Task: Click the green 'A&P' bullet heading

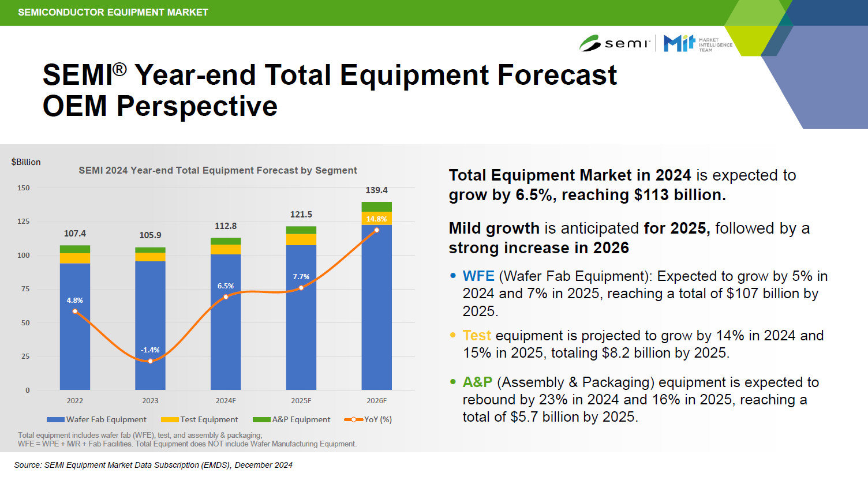Action: [477, 382]
